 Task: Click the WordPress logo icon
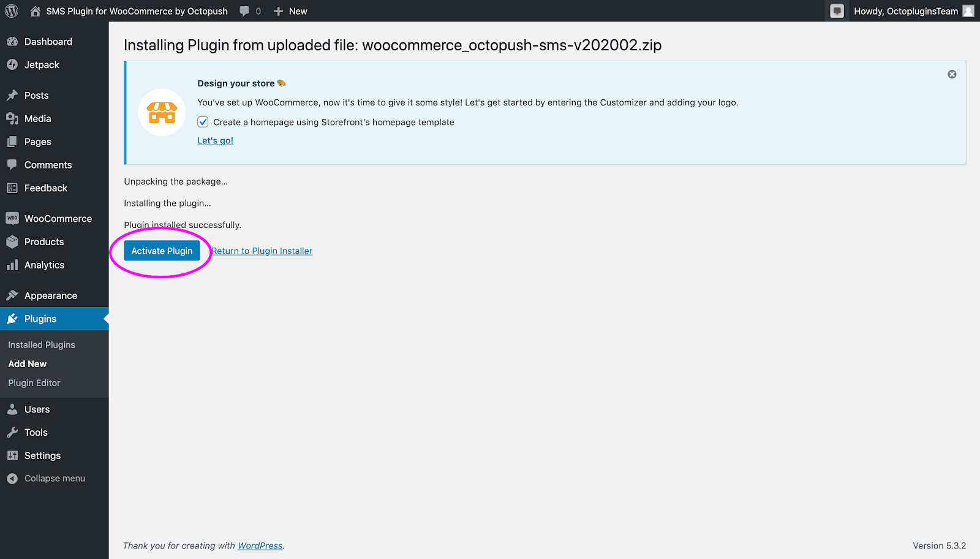(x=12, y=11)
